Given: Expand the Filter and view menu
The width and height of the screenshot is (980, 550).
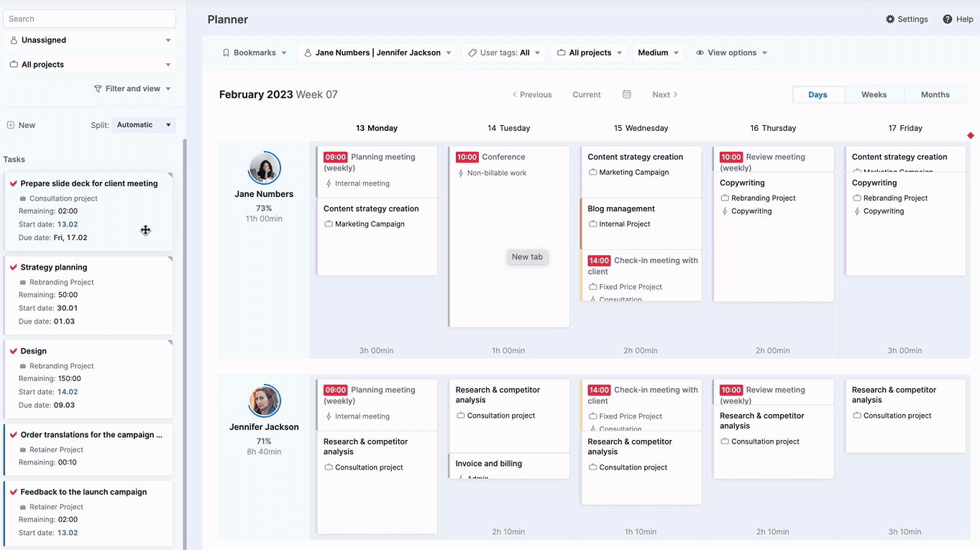Looking at the screenshot, I should tap(133, 88).
